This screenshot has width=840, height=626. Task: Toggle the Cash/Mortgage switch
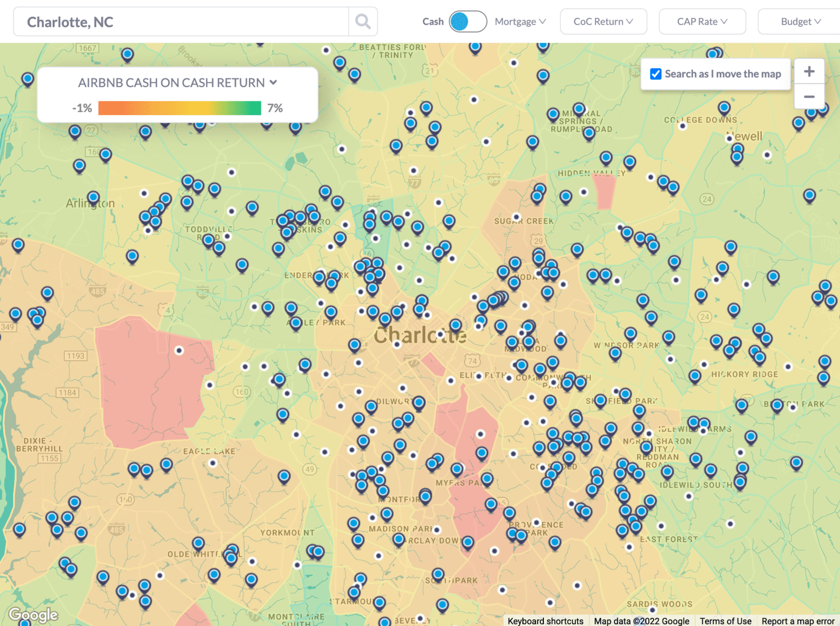click(468, 22)
